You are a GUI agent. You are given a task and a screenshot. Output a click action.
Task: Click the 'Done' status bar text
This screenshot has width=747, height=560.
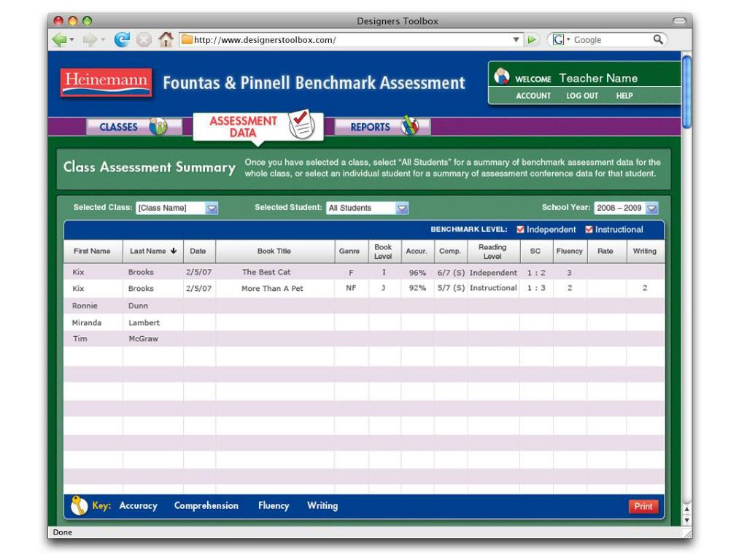63,532
